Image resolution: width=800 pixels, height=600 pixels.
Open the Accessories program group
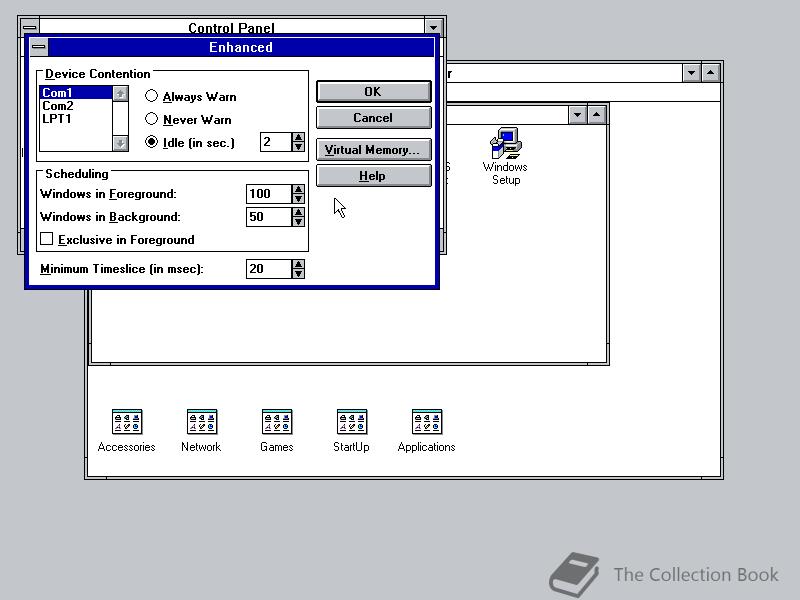[127, 431]
